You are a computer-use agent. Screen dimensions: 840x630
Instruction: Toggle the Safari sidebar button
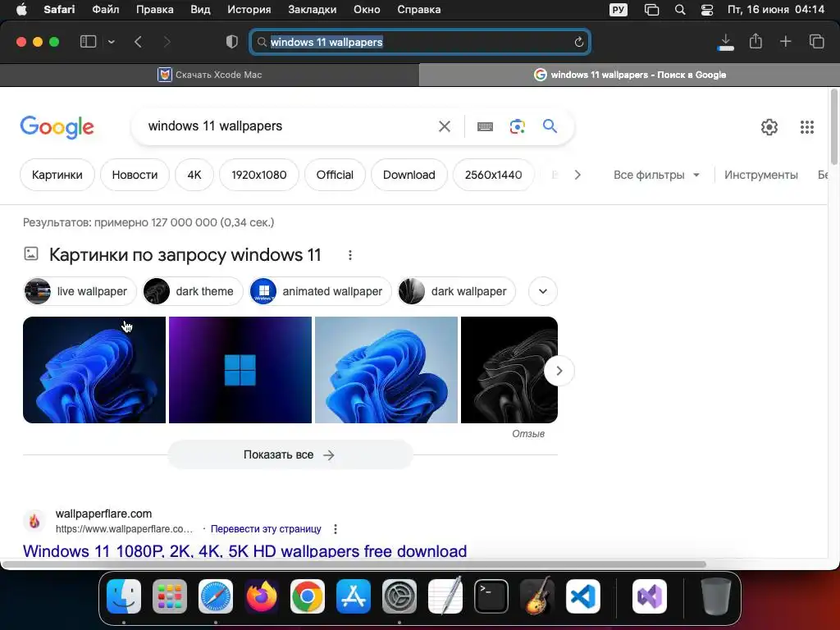click(x=88, y=42)
